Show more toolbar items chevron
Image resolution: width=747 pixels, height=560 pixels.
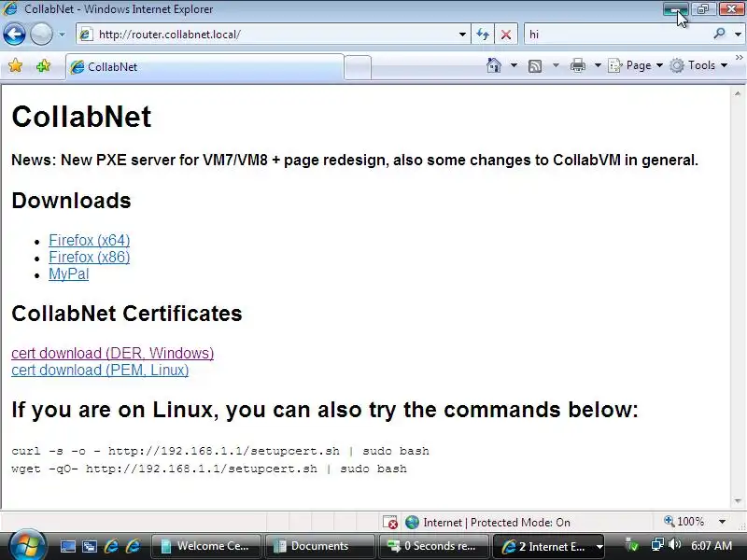739,57
